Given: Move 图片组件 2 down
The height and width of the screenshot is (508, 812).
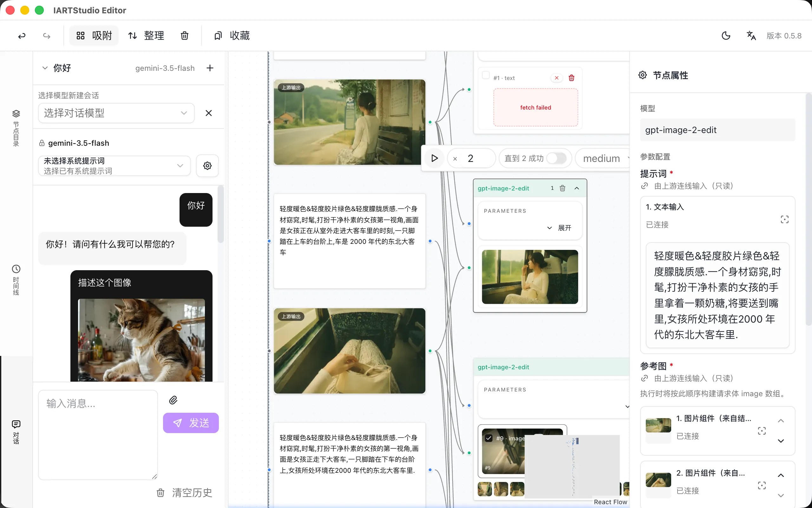Looking at the screenshot, I should (x=781, y=495).
